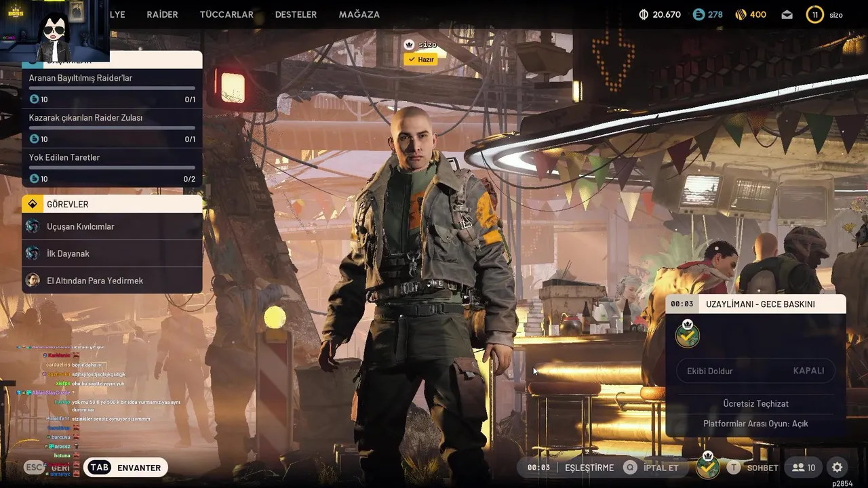The height and width of the screenshot is (488, 868).
Task: Click the 00:03 timer in the Uzaylimanı panel header
Action: coord(682,304)
